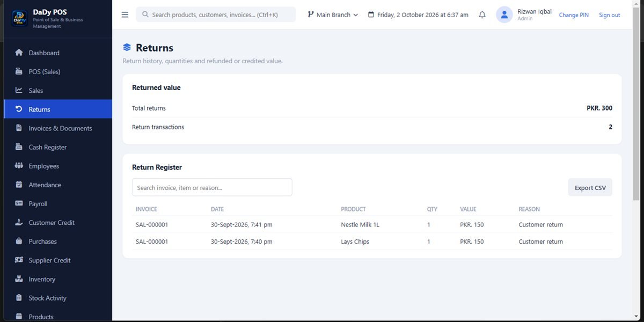The height and width of the screenshot is (322, 644).
Task: Click the Customer Credit hand icon
Action: [x=19, y=222]
